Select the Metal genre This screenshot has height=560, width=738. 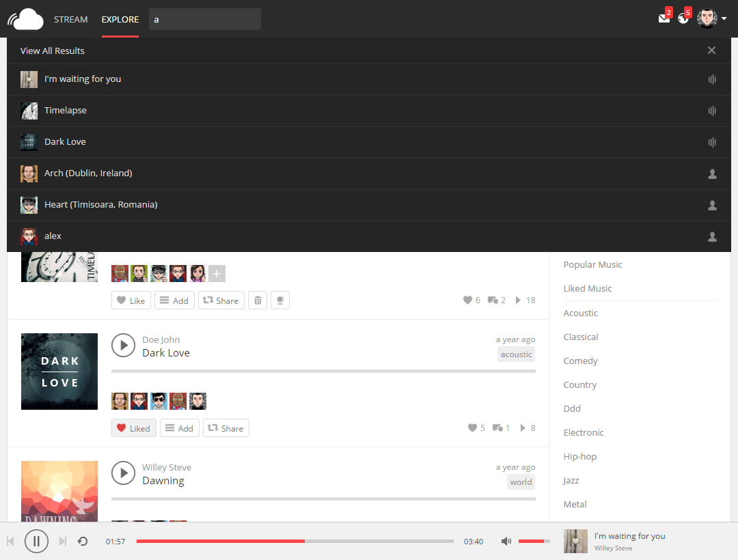575,505
